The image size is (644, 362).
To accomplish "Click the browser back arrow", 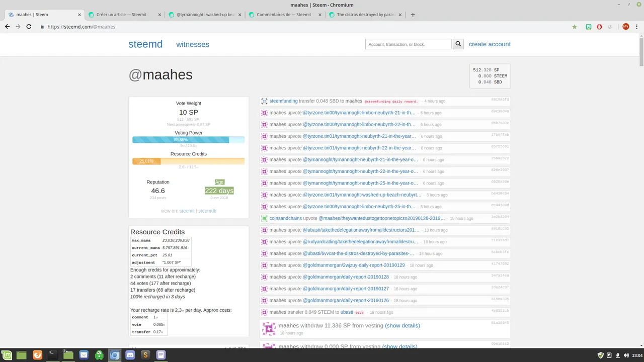I will (7, 27).
